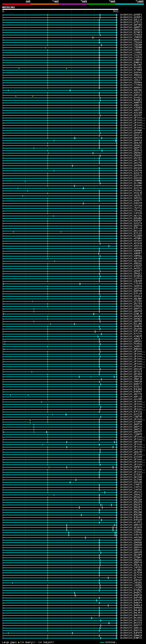This screenshot has height=644, width=146.
Task: Click hit label UniRef100_B3NFZ3
Action: tap(131, 638)
